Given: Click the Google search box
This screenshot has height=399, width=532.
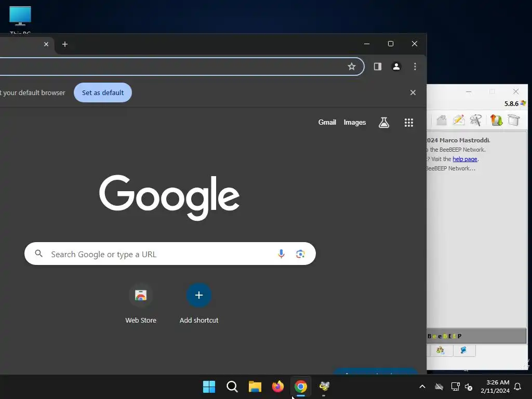Looking at the screenshot, I should click(x=170, y=254).
